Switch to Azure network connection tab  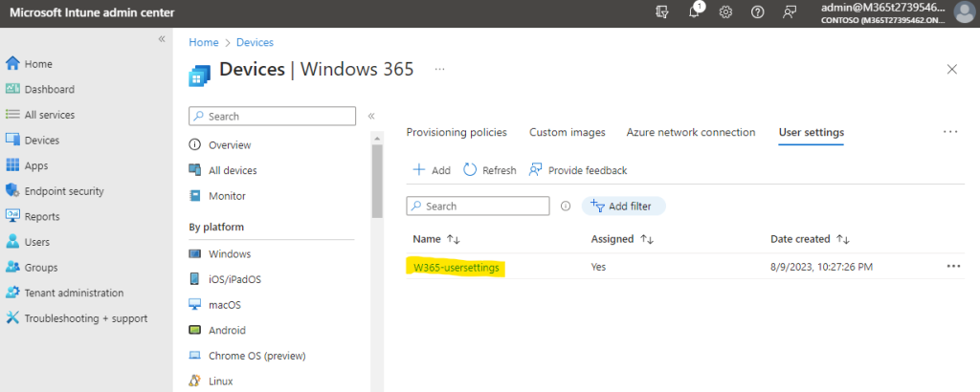point(691,132)
